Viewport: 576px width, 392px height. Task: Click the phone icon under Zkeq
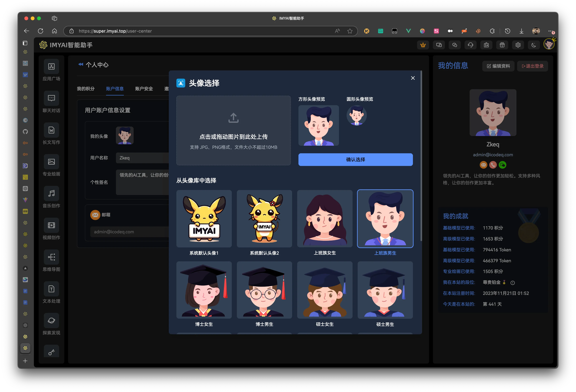(493, 165)
